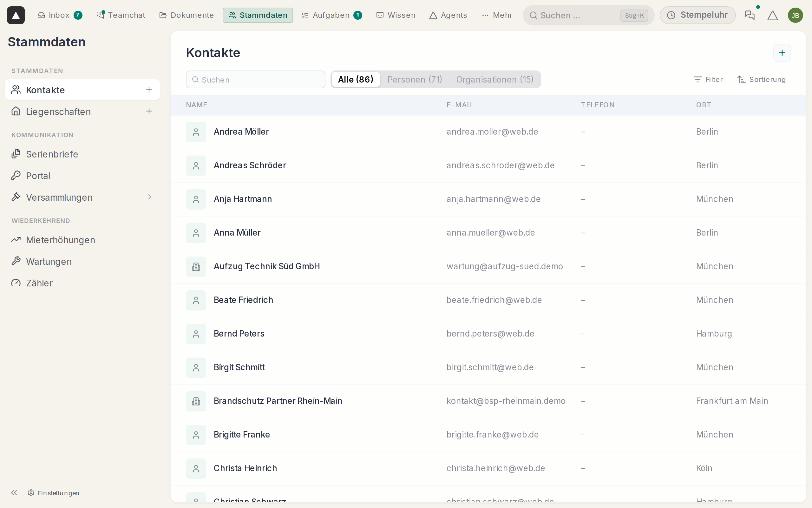Collapse the sidebar with double chevron
This screenshot has width=812, height=508.
[14, 492]
